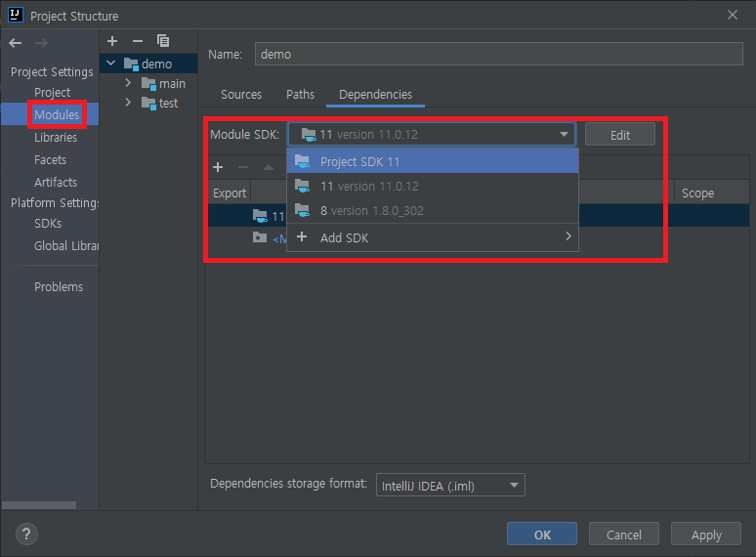Open help with question mark button
The height and width of the screenshot is (557, 756).
(26, 534)
